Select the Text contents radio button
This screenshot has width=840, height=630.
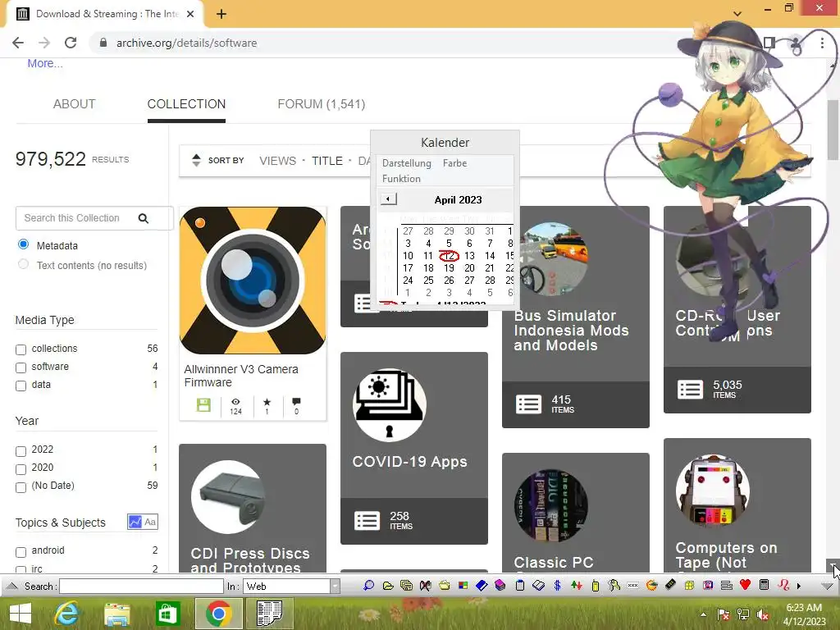pyautogui.click(x=23, y=264)
